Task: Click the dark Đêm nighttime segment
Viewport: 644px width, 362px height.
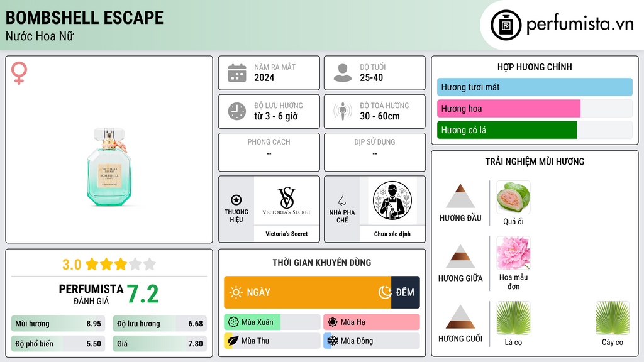Action: coord(406,292)
